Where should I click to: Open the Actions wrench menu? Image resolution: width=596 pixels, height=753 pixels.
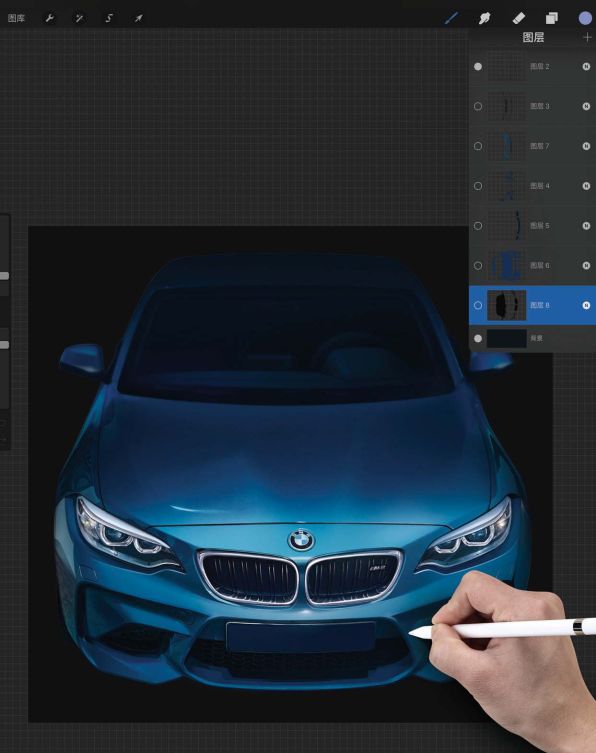49,18
